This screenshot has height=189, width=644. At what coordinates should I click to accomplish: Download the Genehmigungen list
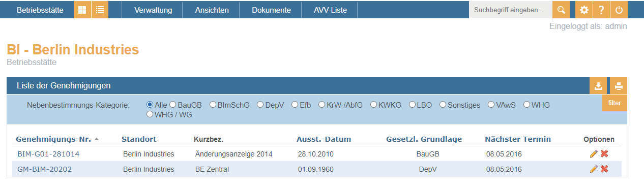pyautogui.click(x=599, y=86)
